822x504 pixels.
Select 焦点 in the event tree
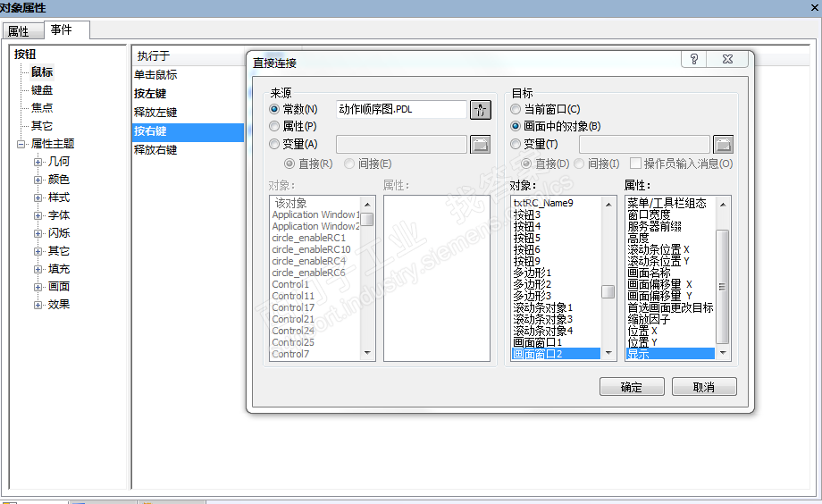[x=42, y=108]
